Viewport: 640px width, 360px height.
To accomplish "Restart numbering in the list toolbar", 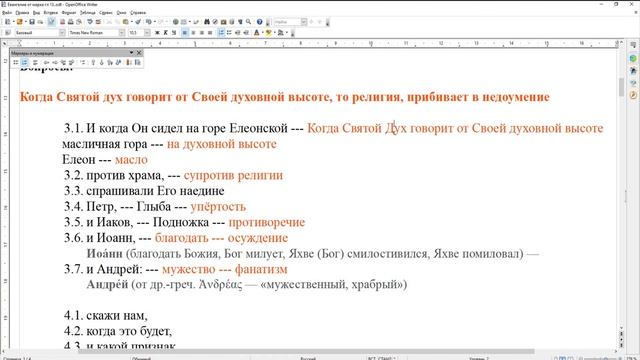I will (128, 62).
